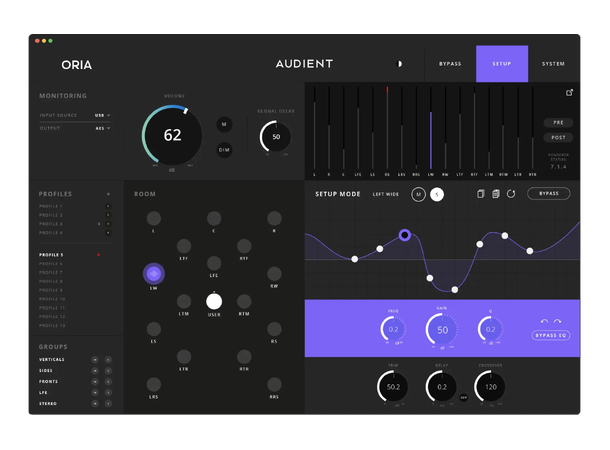
Task: Mute the LFE group
Action: (95, 393)
